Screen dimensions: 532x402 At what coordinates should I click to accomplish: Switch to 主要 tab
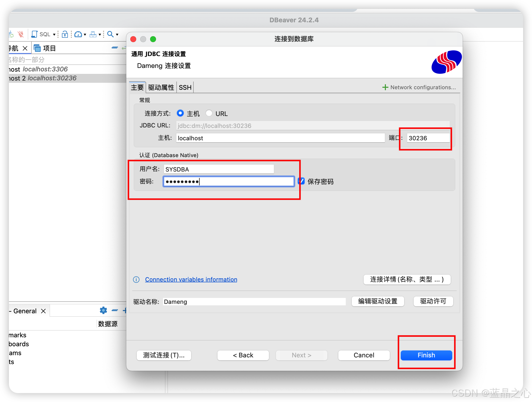[x=137, y=87]
